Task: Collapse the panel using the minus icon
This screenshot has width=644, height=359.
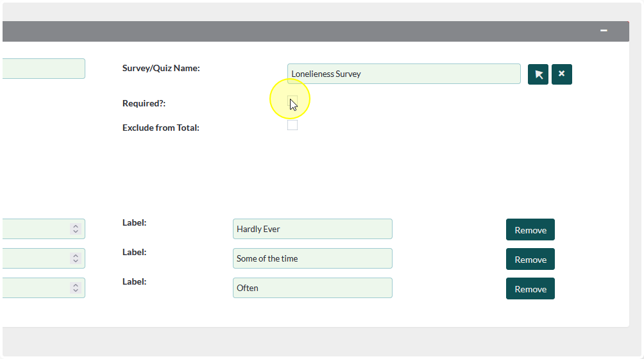Action: (x=604, y=31)
